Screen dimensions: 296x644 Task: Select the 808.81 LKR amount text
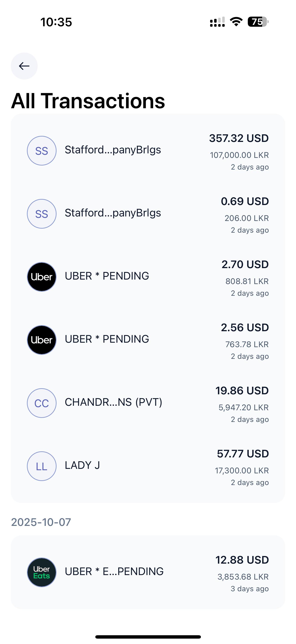[x=247, y=281]
